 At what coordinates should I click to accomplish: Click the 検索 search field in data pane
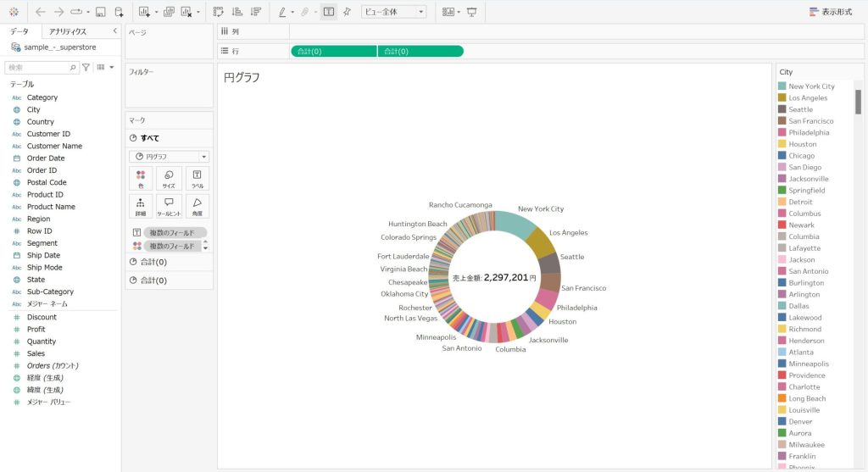pyautogui.click(x=37, y=67)
